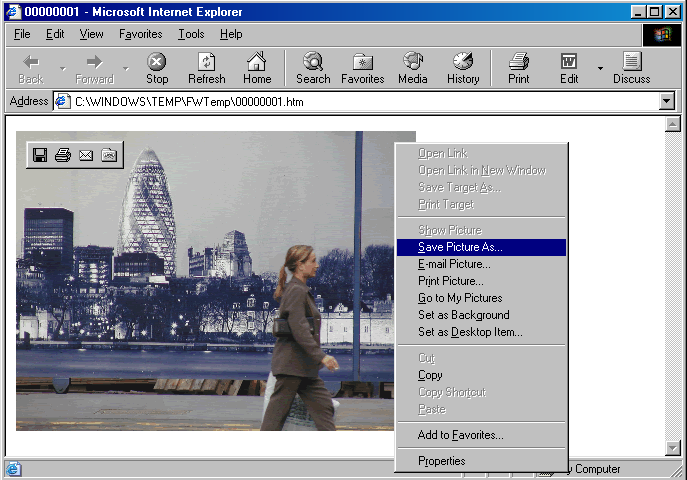Click the email icon on image toolbar
687x480 pixels.
tap(86, 155)
